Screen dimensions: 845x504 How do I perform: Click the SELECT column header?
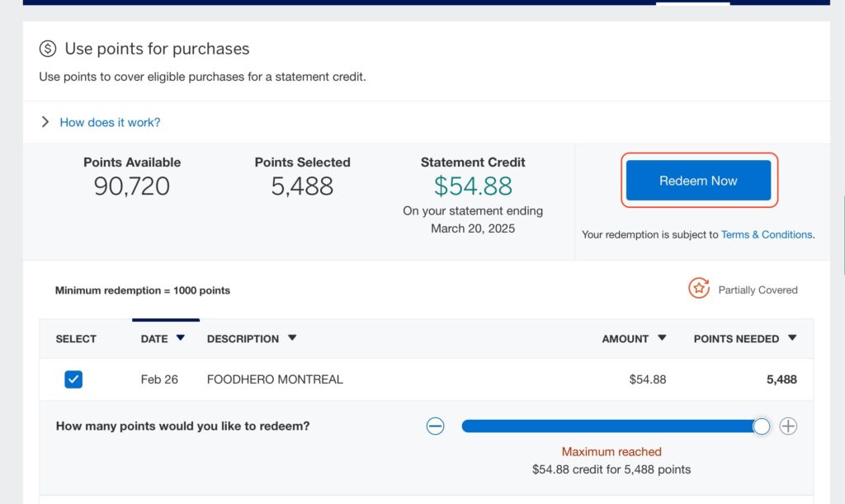click(x=76, y=339)
